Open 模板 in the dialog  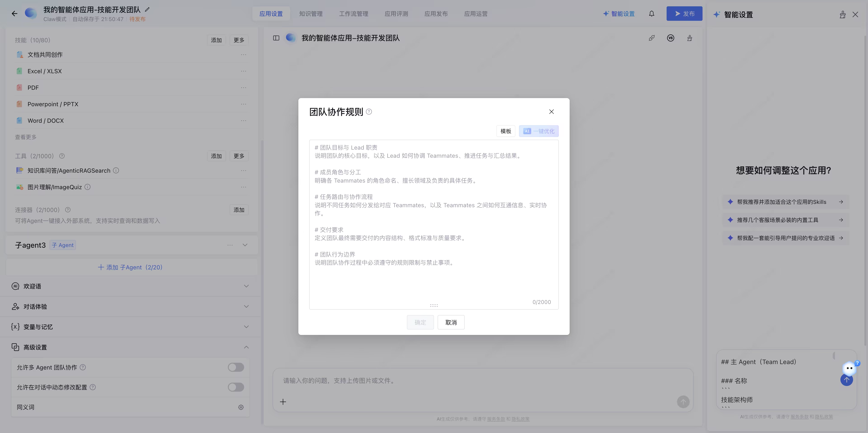click(505, 132)
